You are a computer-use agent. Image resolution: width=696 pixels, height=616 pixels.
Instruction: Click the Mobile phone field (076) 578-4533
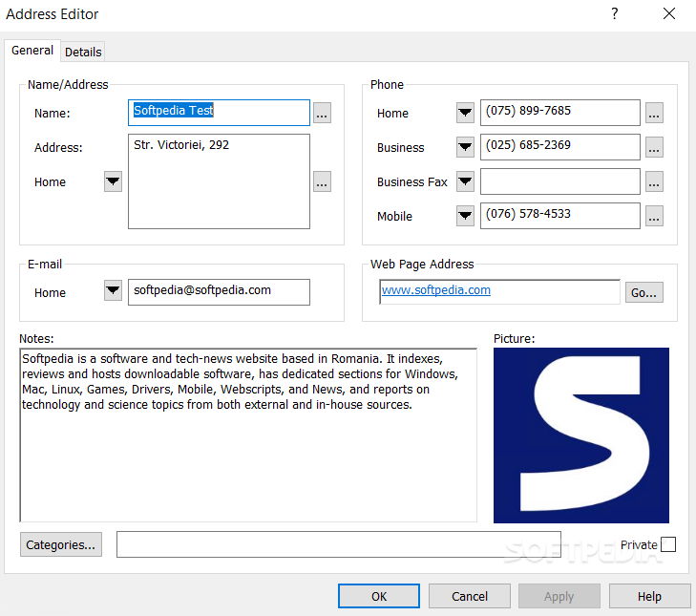[560, 216]
